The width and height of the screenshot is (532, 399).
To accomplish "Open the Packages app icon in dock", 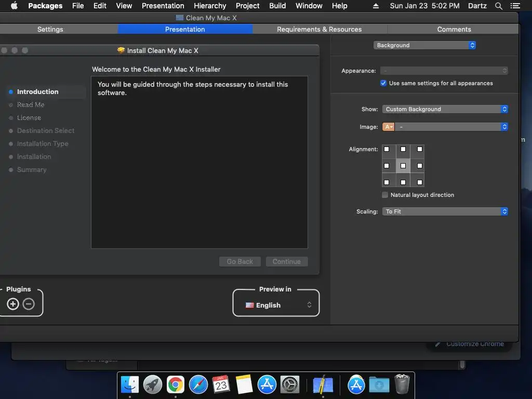I will (323, 385).
